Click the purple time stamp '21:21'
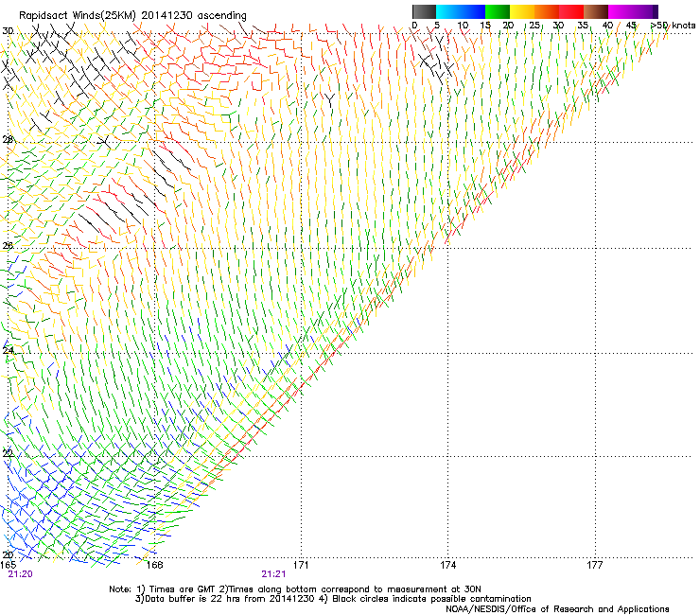 click(273, 574)
